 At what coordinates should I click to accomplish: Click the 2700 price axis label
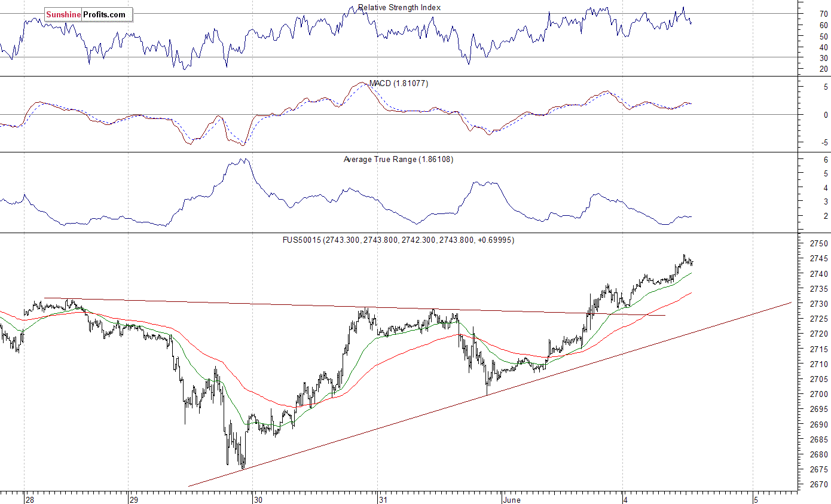tap(818, 395)
